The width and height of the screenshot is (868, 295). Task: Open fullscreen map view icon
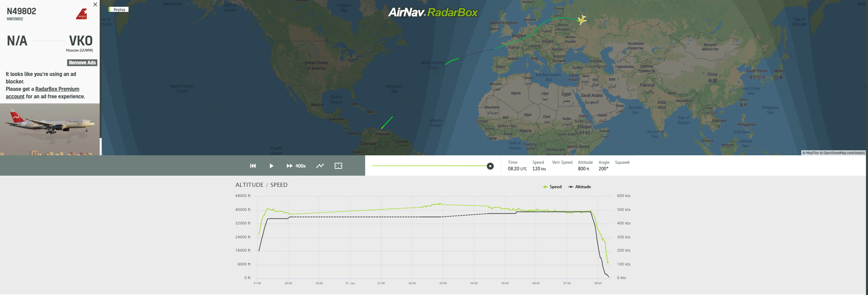point(338,166)
